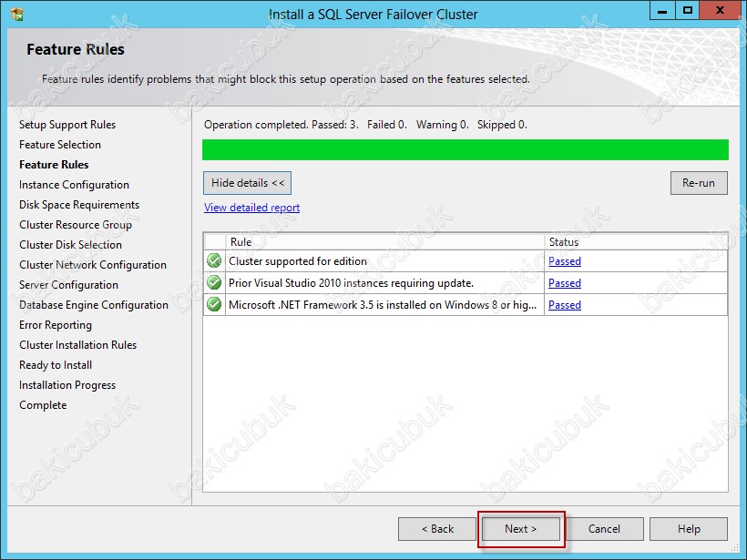This screenshot has height=560, width=747.
Task: Select Error Reporting step
Action: pos(56,325)
